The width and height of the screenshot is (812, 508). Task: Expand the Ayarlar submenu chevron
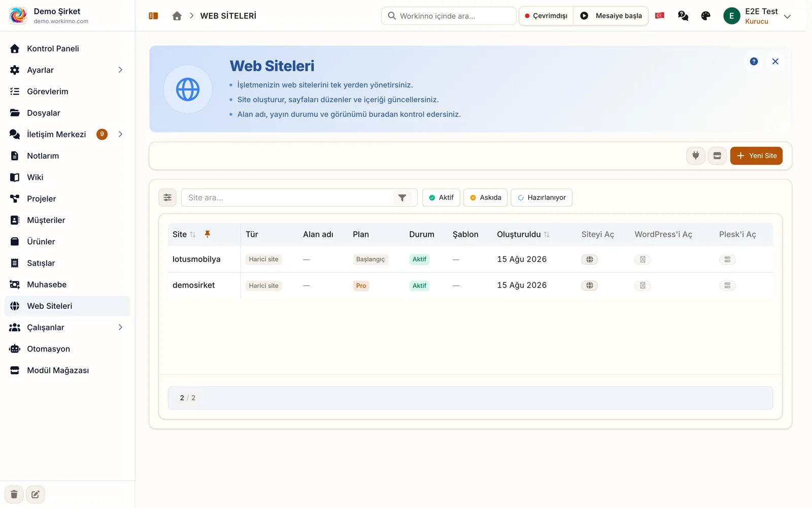point(120,70)
